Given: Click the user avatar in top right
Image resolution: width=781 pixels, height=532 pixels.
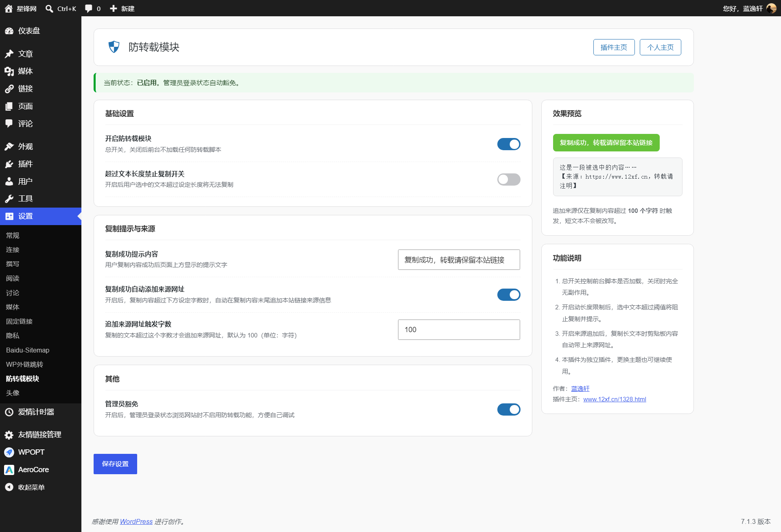Looking at the screenshot, I should tap(771, 9).
